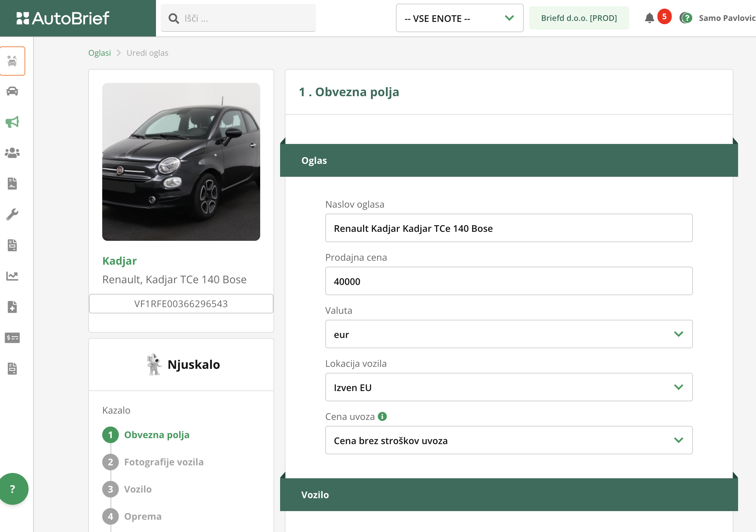Open the megaphone ads sidebar icon
Viewport: 756px width, 532px height.
[12, 122]
